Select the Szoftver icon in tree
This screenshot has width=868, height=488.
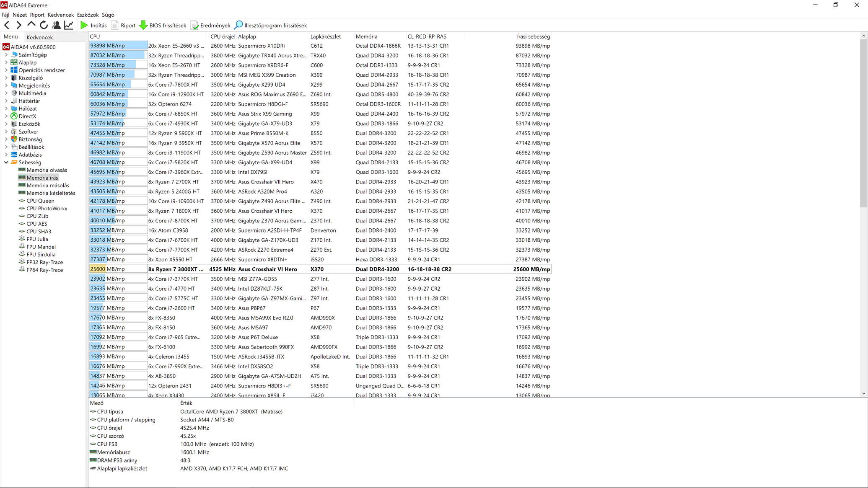tap(14, 132)
